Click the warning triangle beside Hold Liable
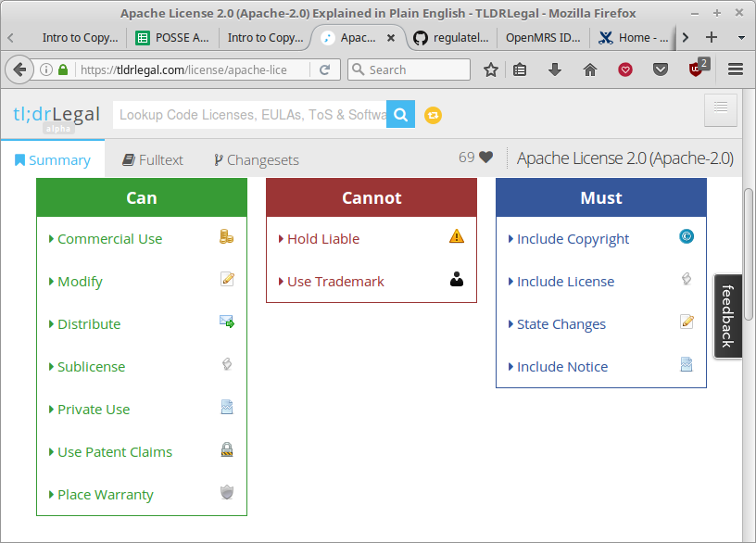Viewport: 756px width, 543px height. (x=457, y=236)
